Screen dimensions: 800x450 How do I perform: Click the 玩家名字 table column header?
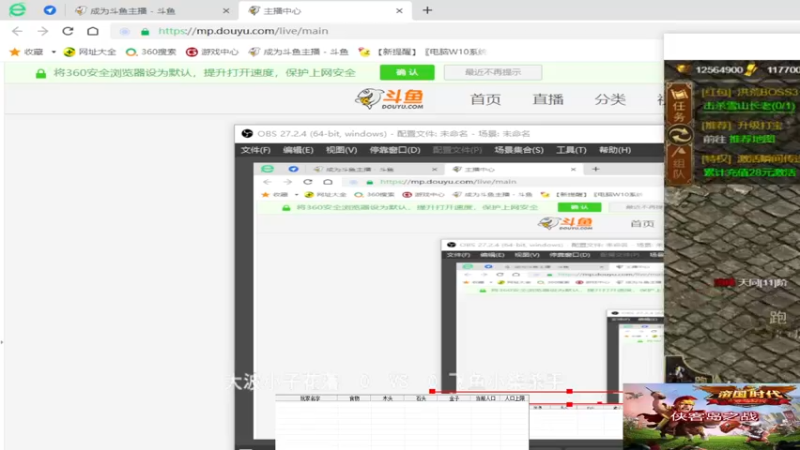click(310, 398)
